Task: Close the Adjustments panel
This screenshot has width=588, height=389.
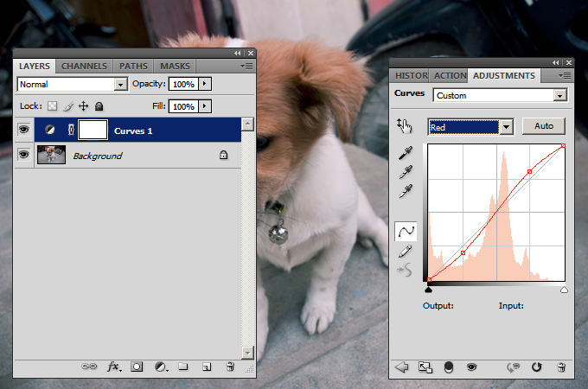Action: (x=569, y=62)
